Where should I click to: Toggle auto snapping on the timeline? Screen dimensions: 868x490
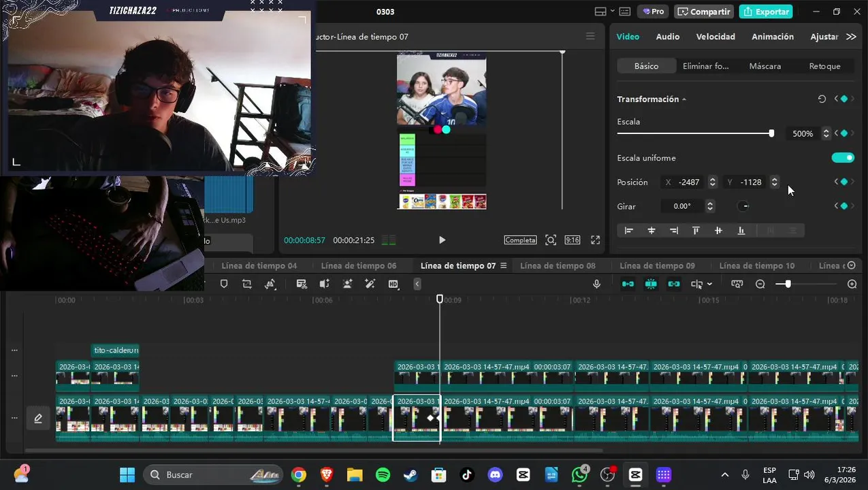pos(651,284)
